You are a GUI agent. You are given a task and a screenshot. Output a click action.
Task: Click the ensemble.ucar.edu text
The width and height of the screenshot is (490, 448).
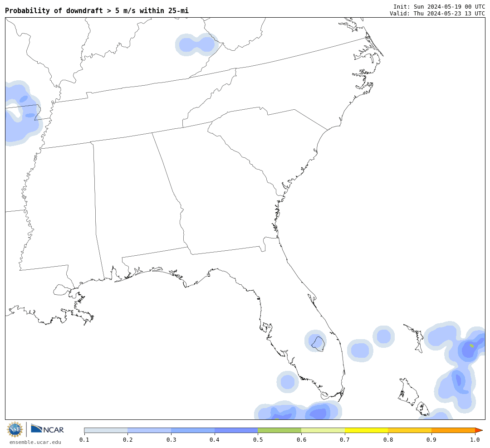point(35,443)
